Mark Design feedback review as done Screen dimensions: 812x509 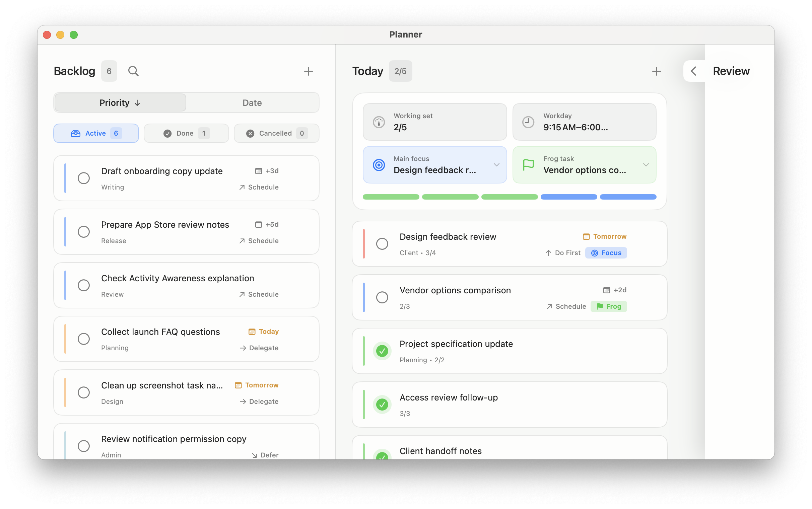point(382,244)
